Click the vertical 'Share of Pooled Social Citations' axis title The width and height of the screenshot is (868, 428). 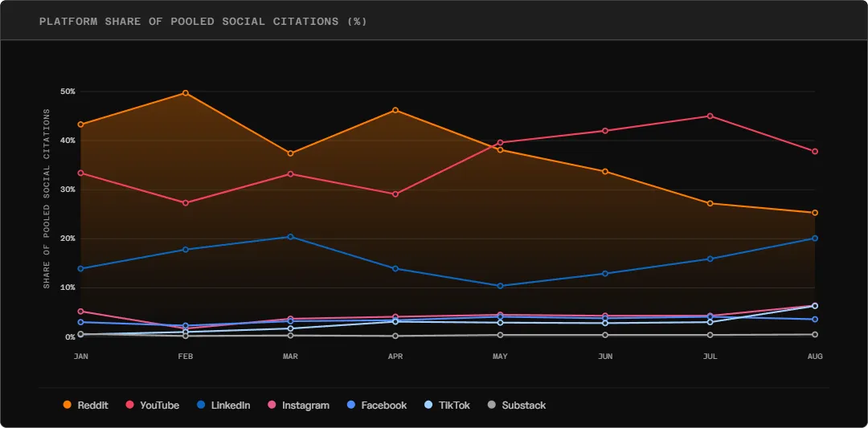coord(47,198)
